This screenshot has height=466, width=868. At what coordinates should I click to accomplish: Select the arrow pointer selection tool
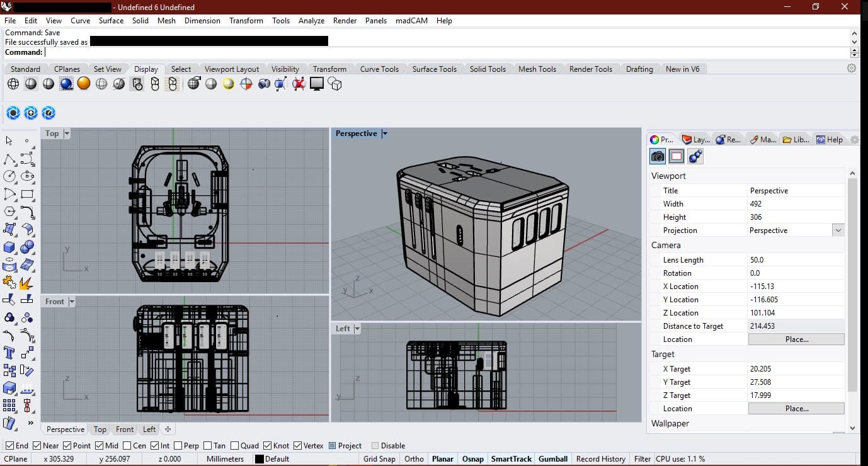tap(9, 140)
